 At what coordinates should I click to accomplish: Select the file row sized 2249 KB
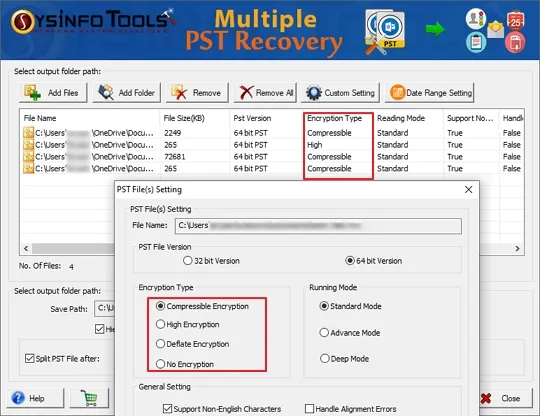(x=272, y=133)
